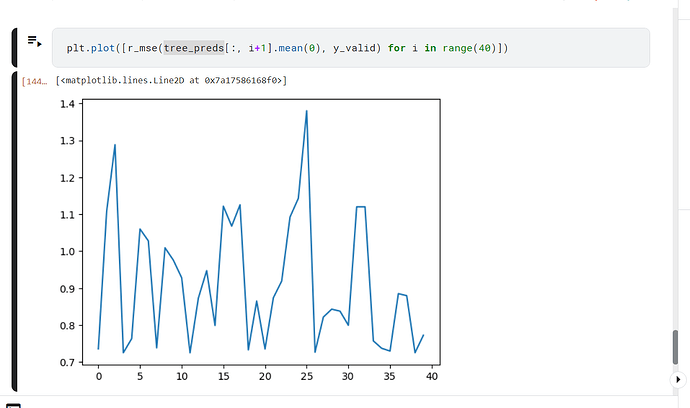Click the 0 x-axis tick label
Image resolution: width=690 pixels, height=408 pixels.
point(99,377)
